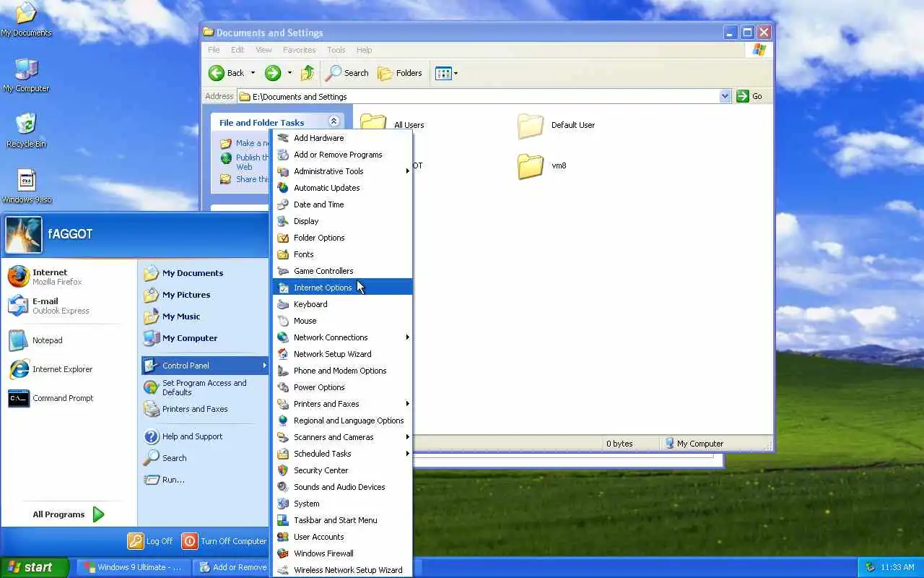Launch Internet Explorer from Start menu
Viewport: 924px width, 578px height.
click(69, 369)
